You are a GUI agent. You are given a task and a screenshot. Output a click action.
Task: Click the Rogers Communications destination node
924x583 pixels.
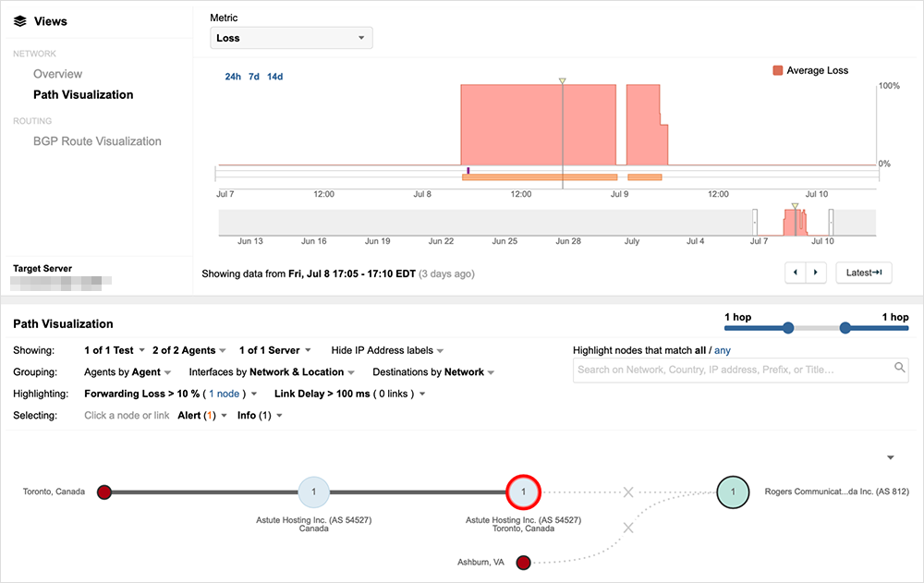click(x=733, y=492)
